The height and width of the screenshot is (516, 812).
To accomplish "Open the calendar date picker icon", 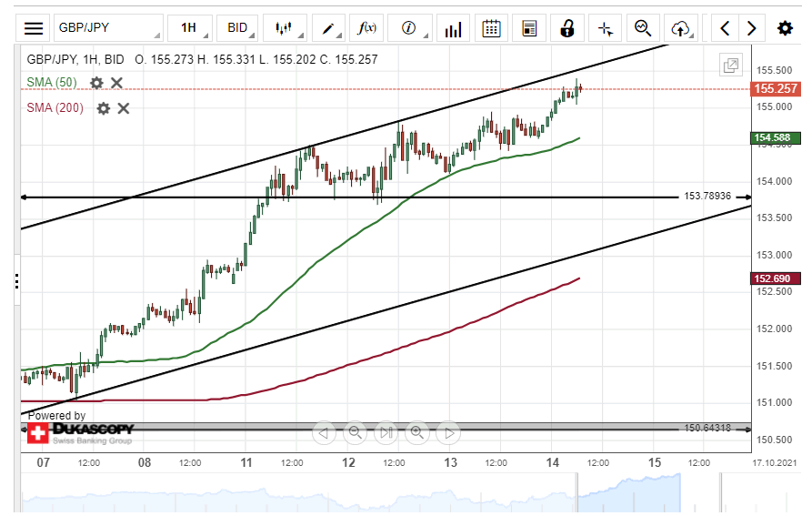I will tap(491, 28).
